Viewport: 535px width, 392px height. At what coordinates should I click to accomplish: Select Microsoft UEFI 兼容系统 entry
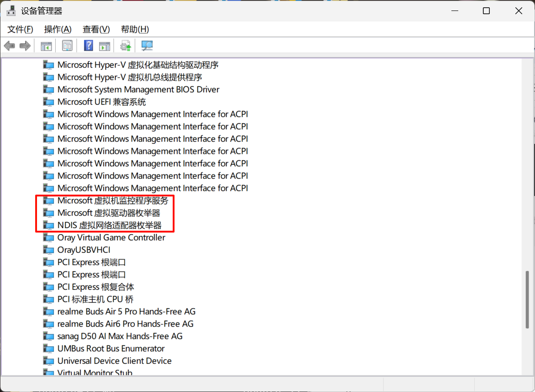coord(101,102)
